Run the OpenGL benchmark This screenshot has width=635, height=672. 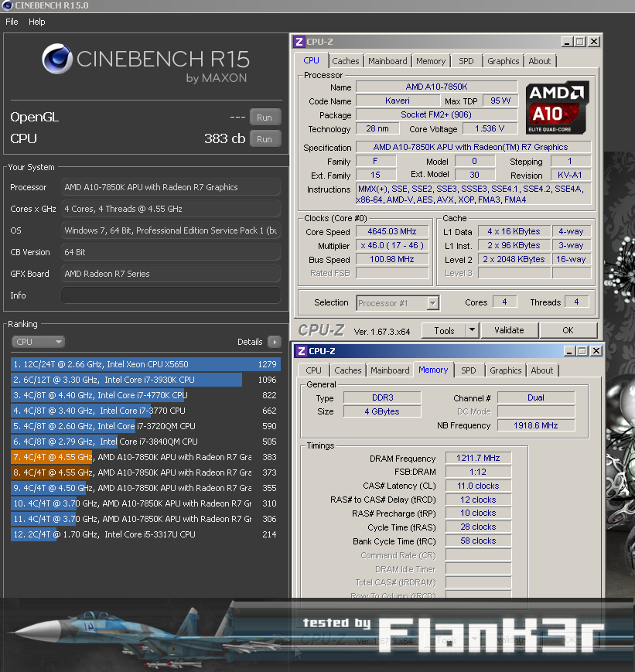coord(265,118)
